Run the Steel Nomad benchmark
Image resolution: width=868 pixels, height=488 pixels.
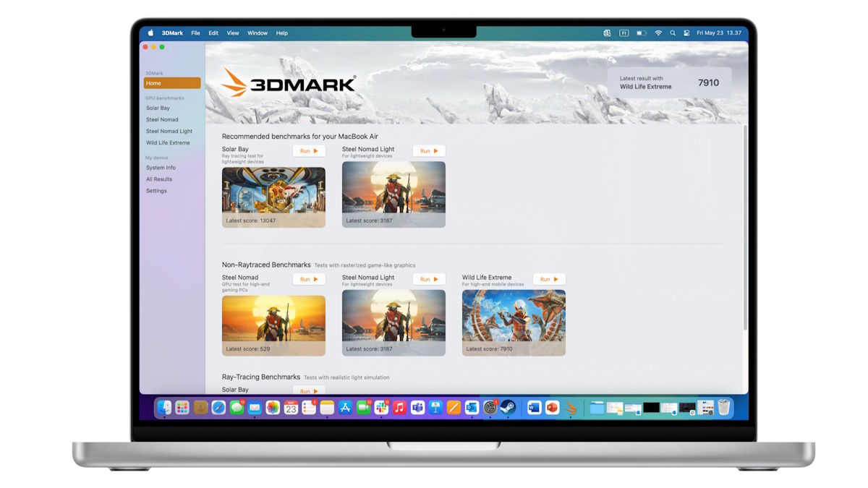309,279
